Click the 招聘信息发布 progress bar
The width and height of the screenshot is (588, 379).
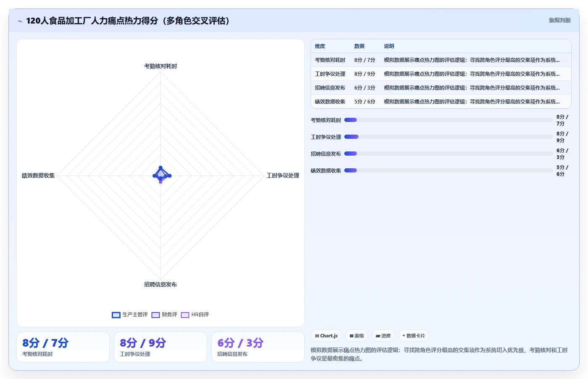coord(448,154)
